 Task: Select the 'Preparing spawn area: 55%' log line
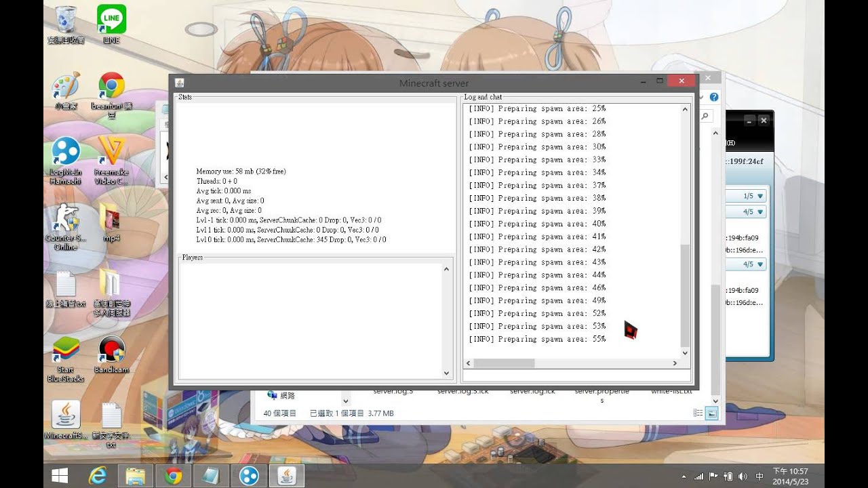coord(537,339)
